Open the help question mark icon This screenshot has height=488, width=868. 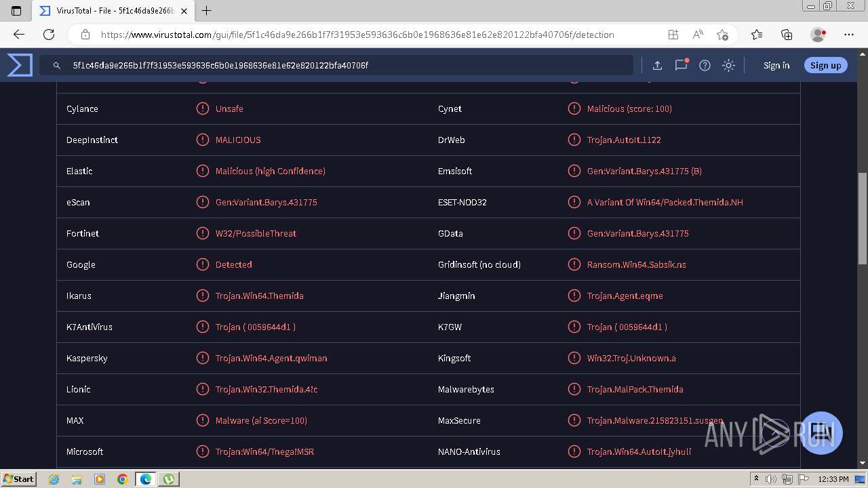point(705,66)
